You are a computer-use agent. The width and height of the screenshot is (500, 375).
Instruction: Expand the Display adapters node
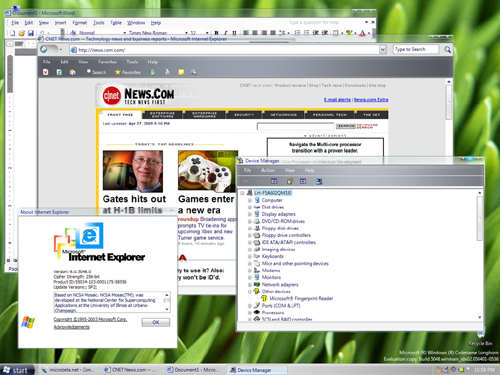pyautogui.click(x=250, y=214)
